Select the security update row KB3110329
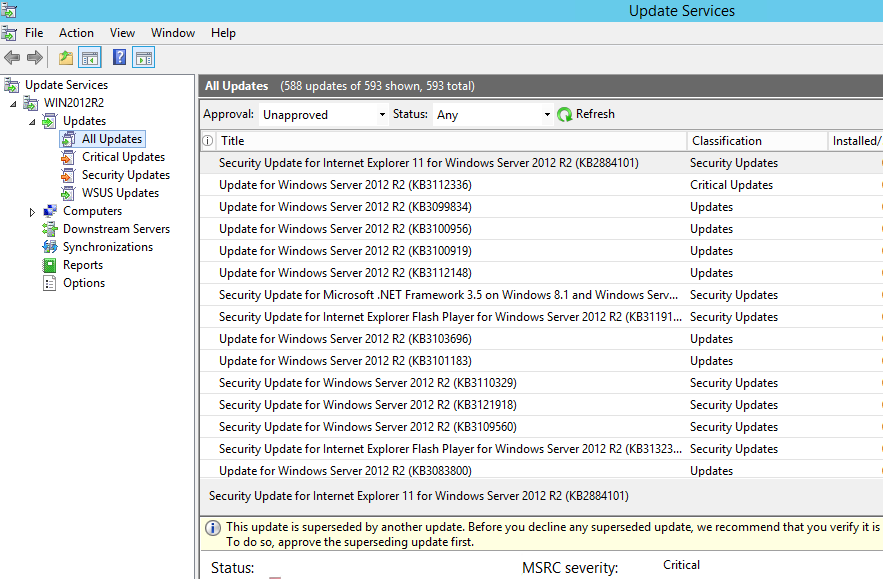Image resolution: width=883 pixels, height=579 pixels. tap(542, 383)
